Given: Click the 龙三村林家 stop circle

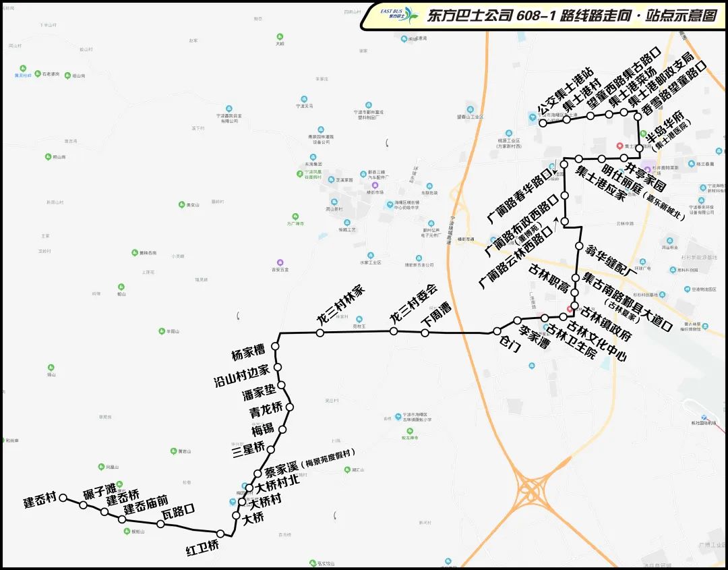Looking at the screenshot, I should pos(321,332).
